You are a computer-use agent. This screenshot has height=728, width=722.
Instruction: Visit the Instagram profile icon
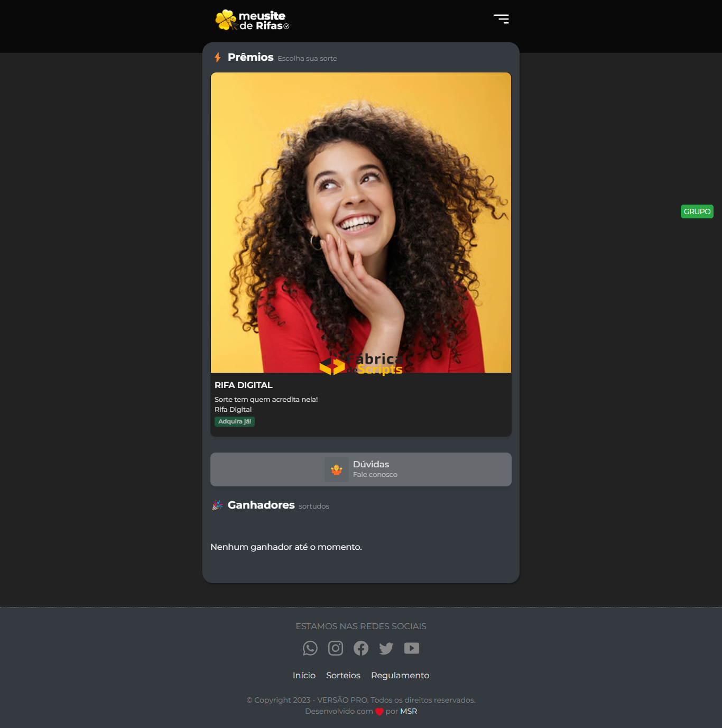[x=336, y=648]
